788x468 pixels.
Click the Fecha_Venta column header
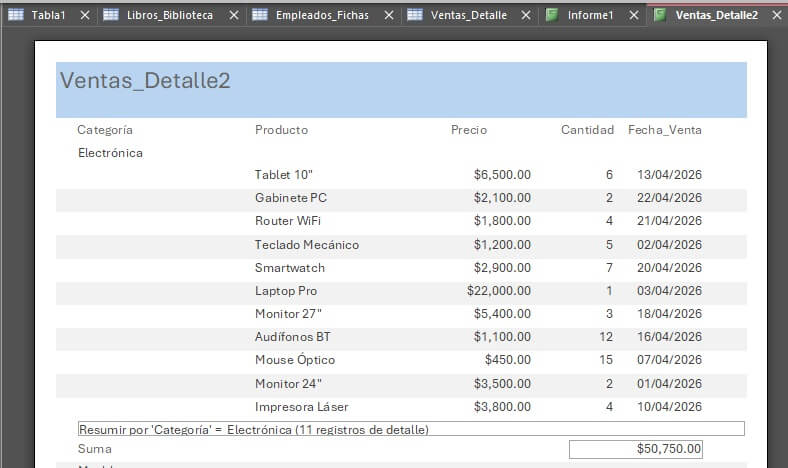(664, 130)
